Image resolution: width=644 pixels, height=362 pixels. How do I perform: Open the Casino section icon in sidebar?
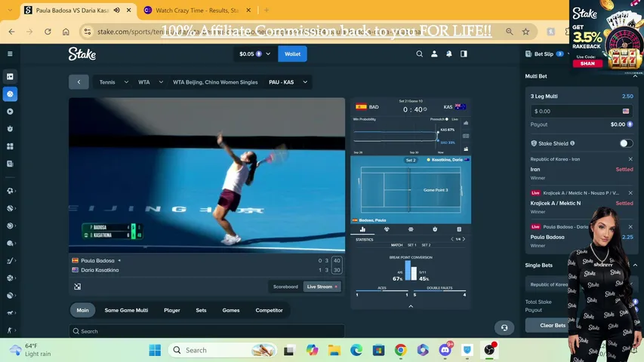(x=10, y=77)
